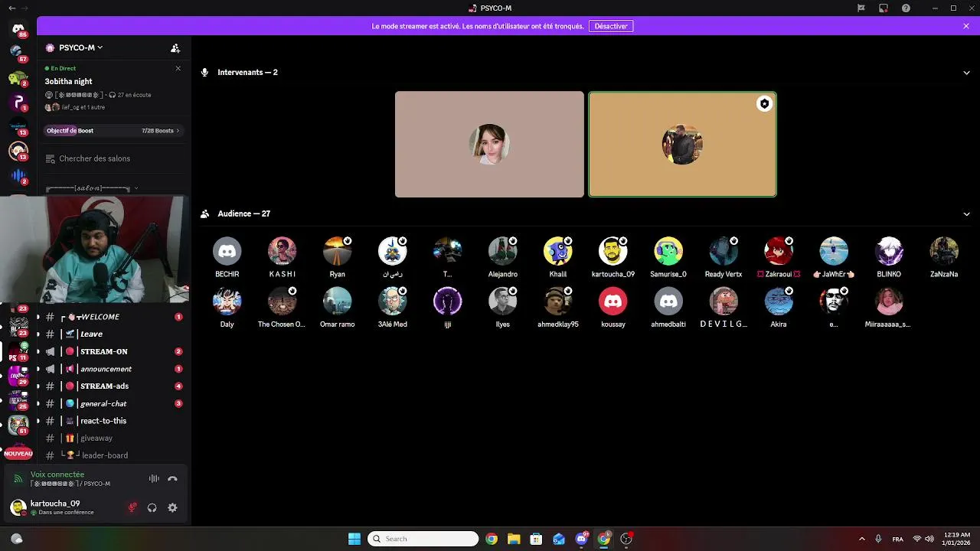Click Désactiver streamer mode button
This screenshot has height=551, width=980.
pyautogui.click(x=611, y=26)
